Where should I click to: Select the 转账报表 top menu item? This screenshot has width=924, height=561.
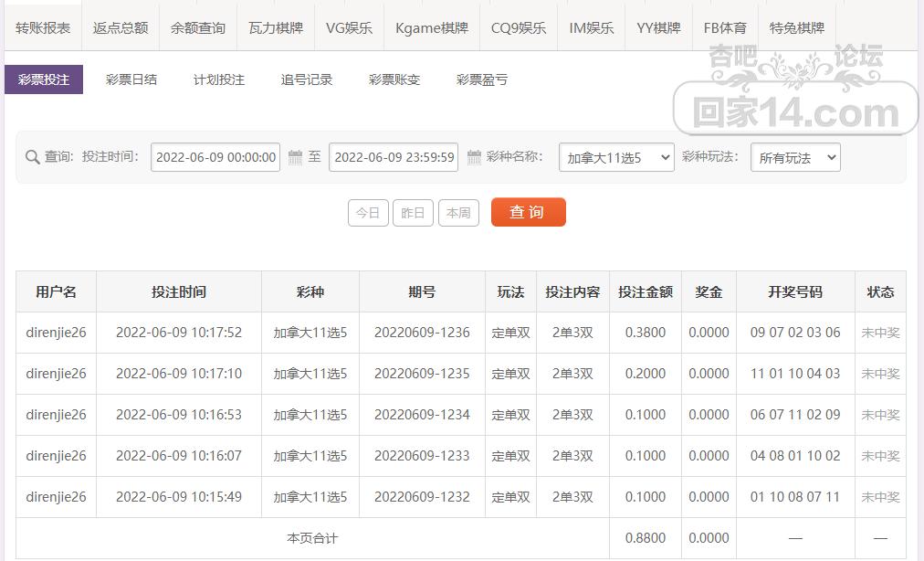[x=43, y=26]
